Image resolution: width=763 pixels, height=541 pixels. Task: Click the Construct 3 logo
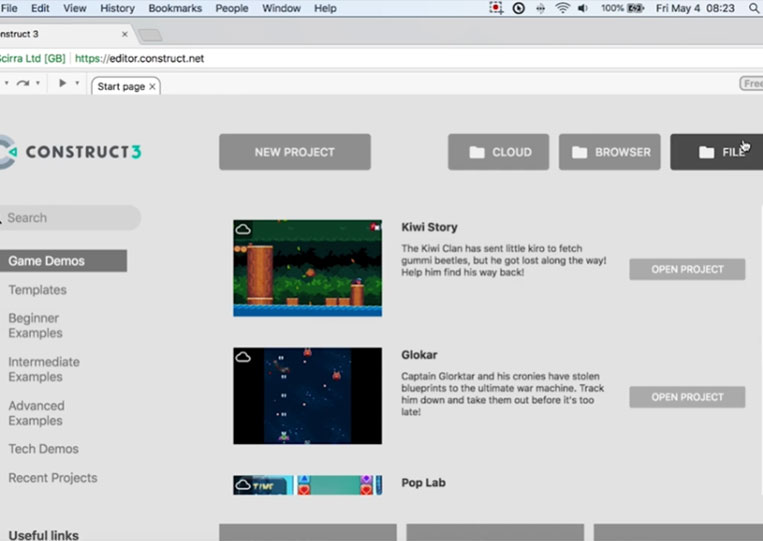(x=71, y=152)
